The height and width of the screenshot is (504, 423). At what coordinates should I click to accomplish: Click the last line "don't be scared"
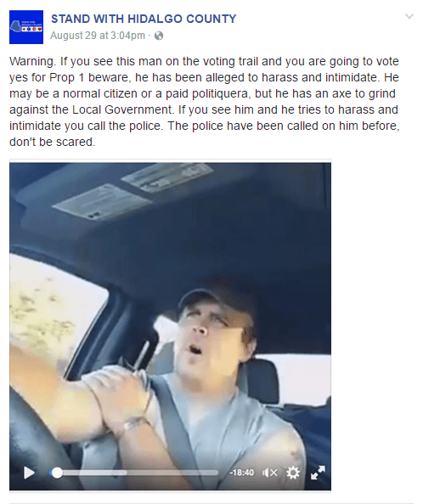(x=53, y=142)
